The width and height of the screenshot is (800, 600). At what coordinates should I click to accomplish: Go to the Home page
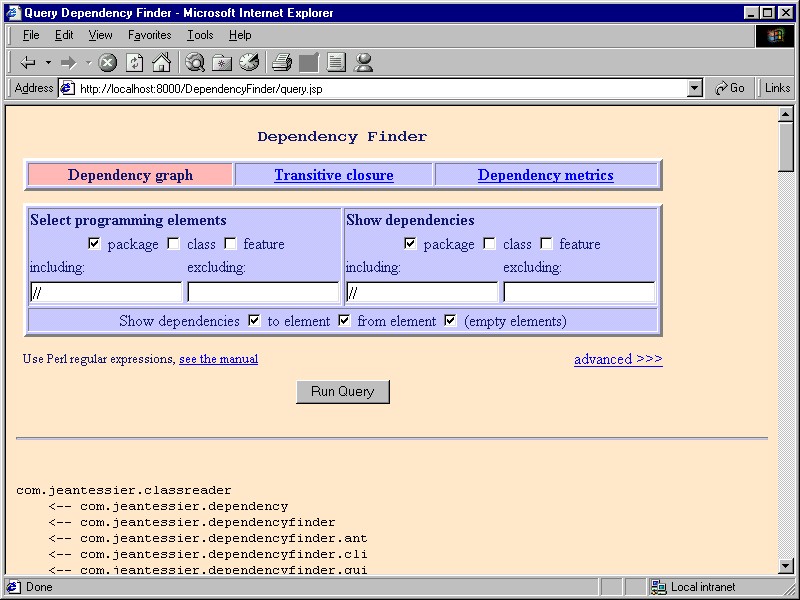pos(161,63)
